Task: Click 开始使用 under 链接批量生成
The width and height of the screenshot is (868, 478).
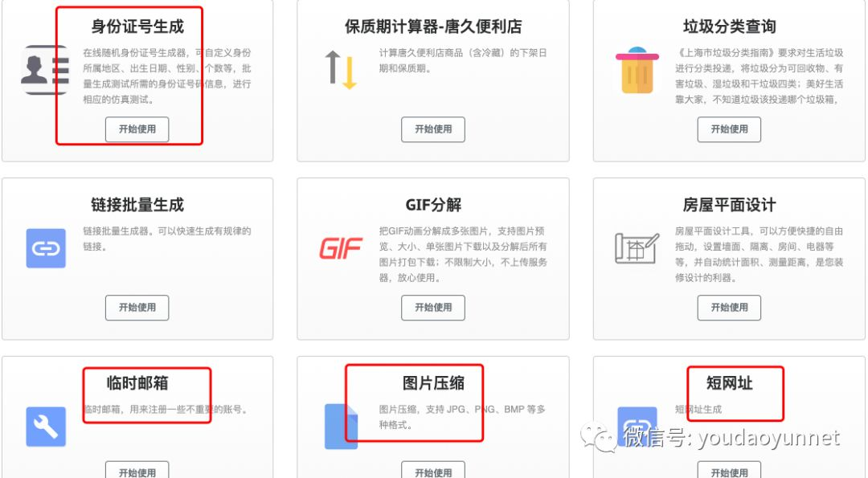Action: 137,308
